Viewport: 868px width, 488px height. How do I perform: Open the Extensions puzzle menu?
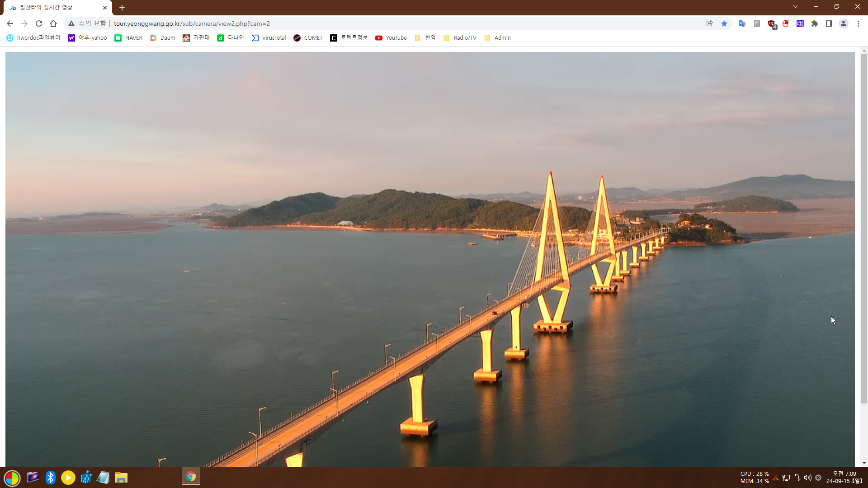point(815,23)
